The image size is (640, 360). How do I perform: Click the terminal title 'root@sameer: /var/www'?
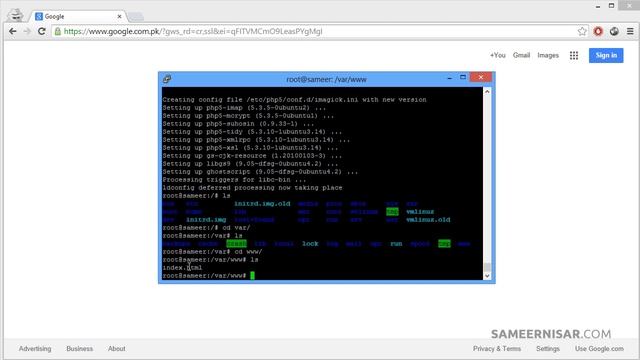click(326, 79)
